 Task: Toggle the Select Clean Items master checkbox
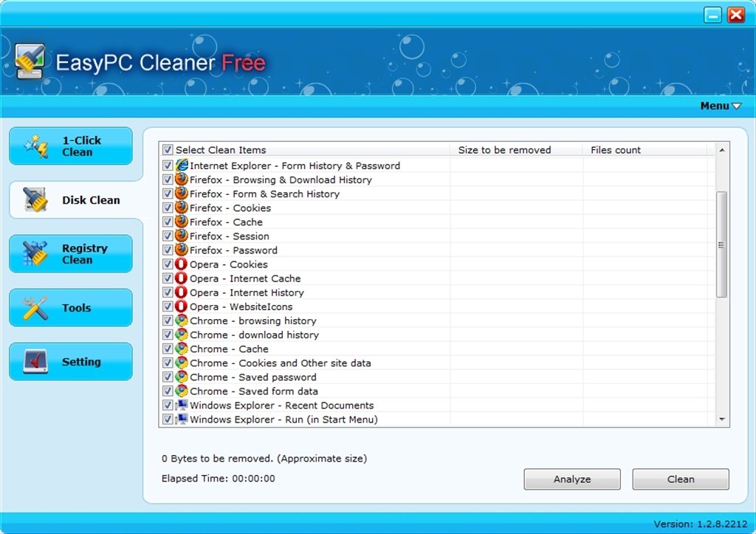coord(168,149)
